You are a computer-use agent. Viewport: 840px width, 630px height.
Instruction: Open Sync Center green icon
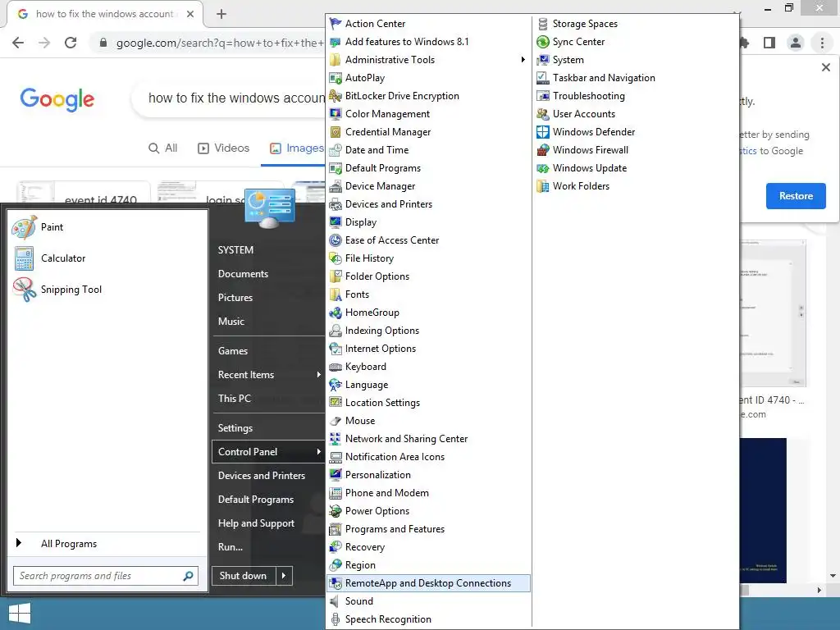[543, 42]
